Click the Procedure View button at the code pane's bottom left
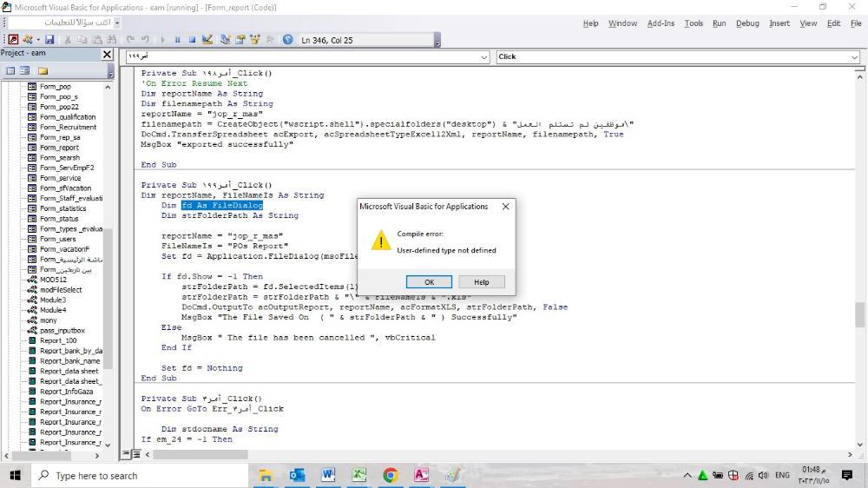Viewport: 868px width, 488px height. tap(126, 454)
